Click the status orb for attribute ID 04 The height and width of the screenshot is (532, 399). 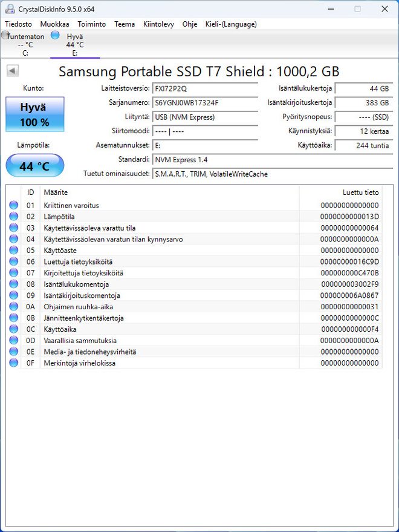(x=13, y=239)
